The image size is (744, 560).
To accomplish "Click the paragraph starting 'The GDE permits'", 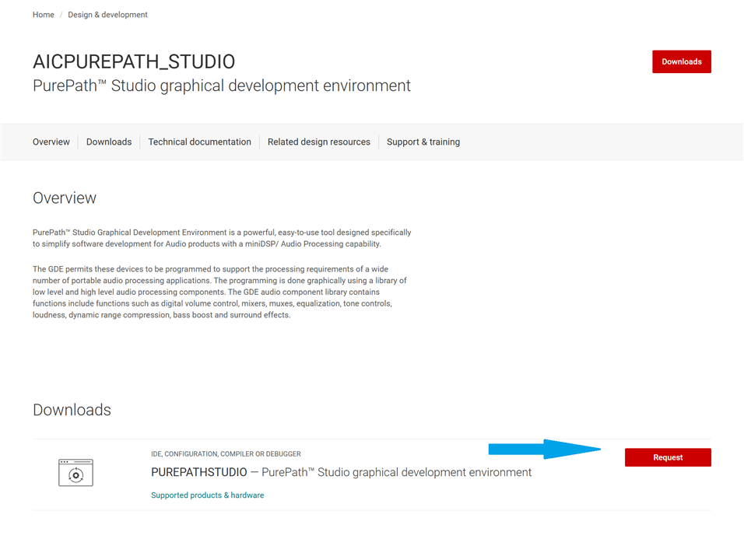I will click(219, 292).
